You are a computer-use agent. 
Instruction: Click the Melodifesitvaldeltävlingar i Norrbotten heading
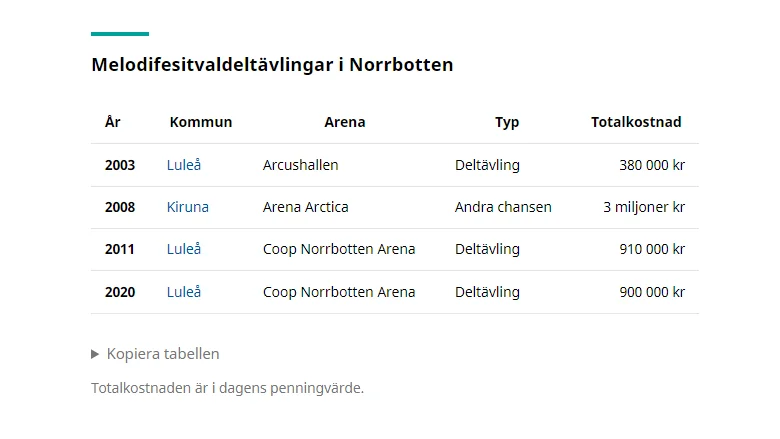[x=272, y=65]
